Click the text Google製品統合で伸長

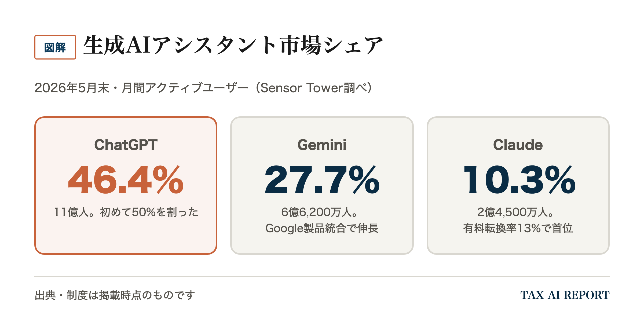[x=322, y=228]
